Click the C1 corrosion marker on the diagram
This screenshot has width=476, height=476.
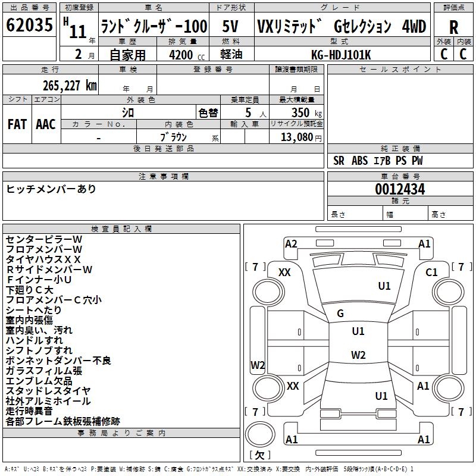pos(431,272)
